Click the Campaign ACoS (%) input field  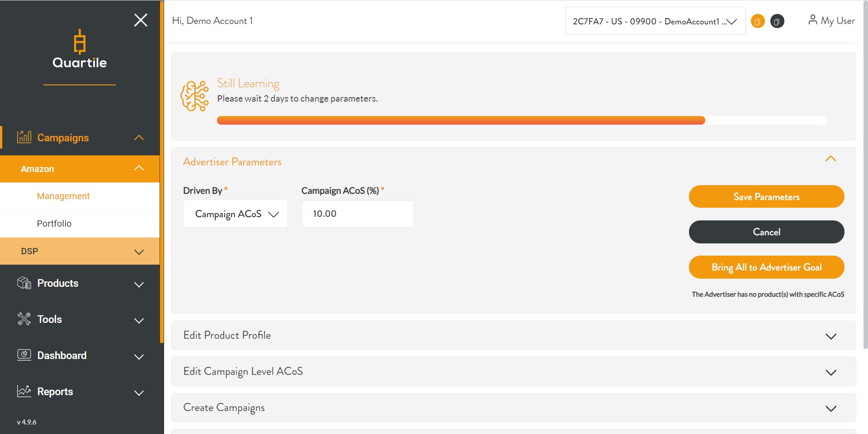[x=358, y=214]
